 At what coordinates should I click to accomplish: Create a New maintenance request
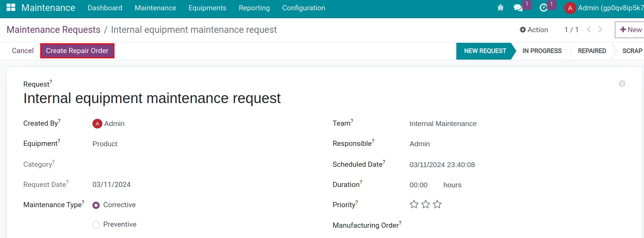630,30
